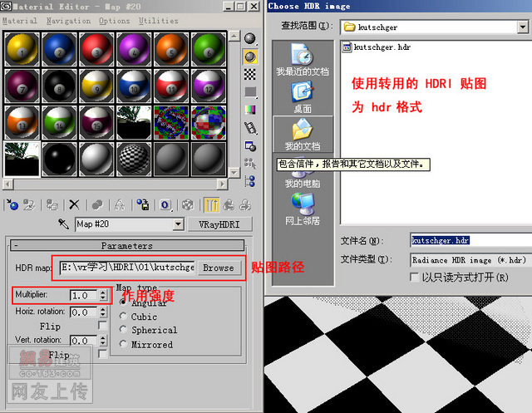Select the black 8-ball material slot
The height and width of the screenshot is (413, 532).
point(59,86)
